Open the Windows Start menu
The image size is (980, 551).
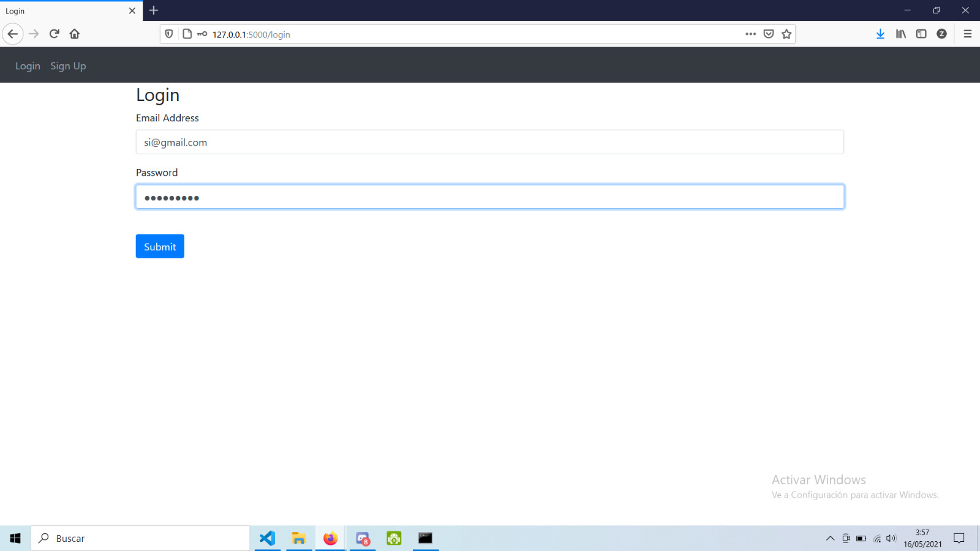pyautogui.click(x=15, y=538)
